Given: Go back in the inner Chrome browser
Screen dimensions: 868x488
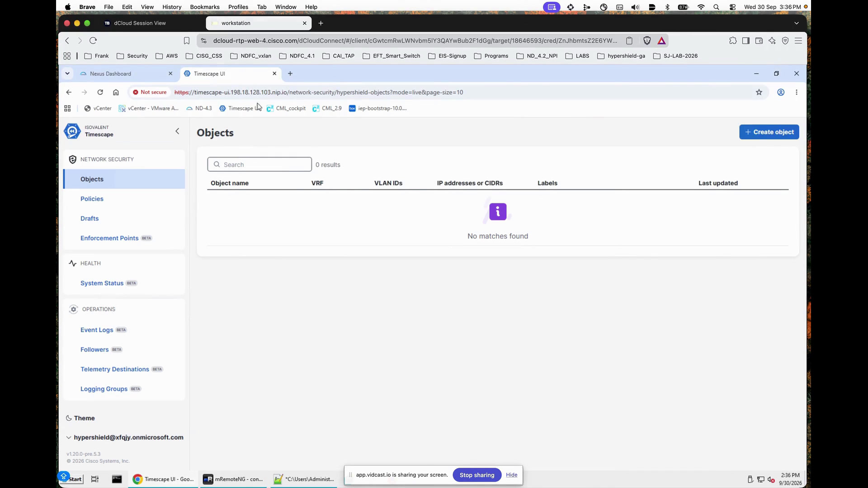Looking at the screenshot, I should point(69,92).
